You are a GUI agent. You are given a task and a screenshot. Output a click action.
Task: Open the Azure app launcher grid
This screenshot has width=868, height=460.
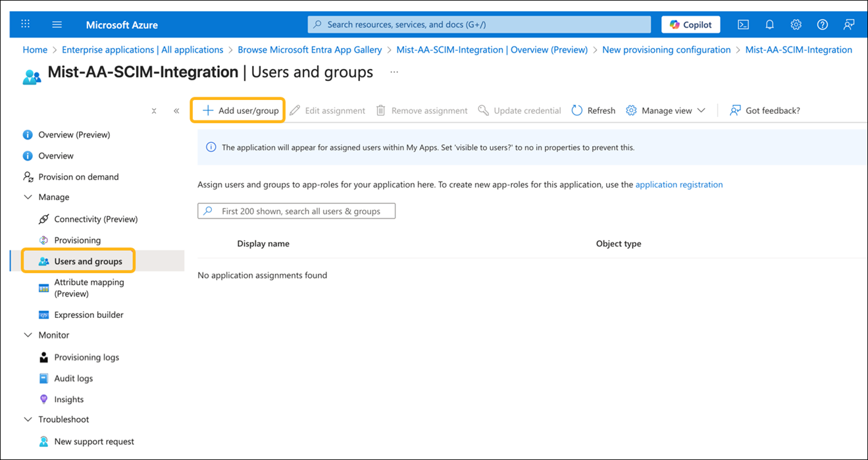(25, 24)
